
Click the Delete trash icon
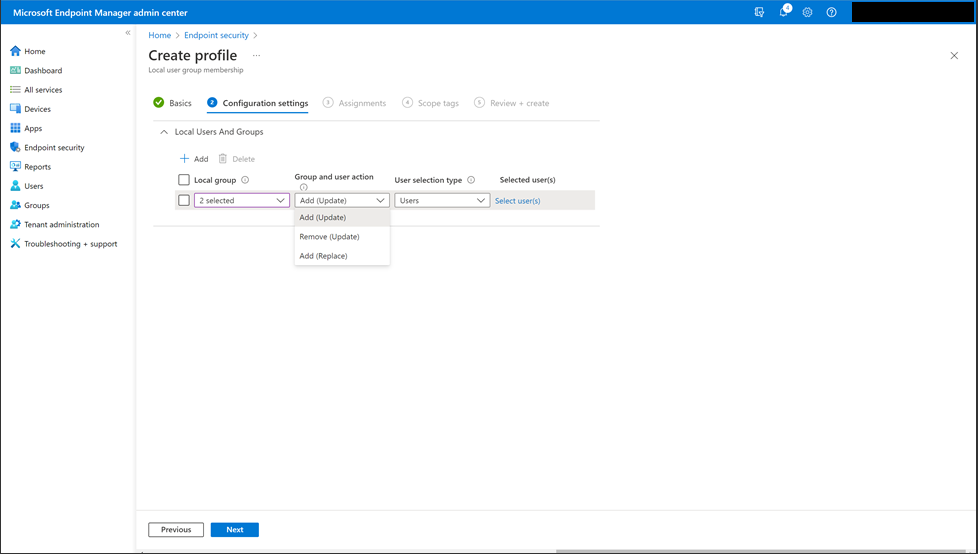coord(223,158)
